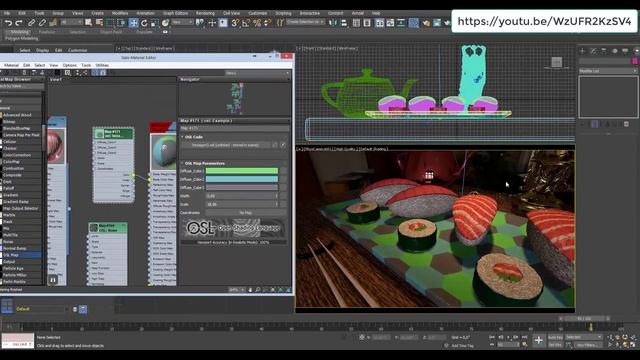
Task: Click the Undo arrow in main toolbar
Action: 8,23
